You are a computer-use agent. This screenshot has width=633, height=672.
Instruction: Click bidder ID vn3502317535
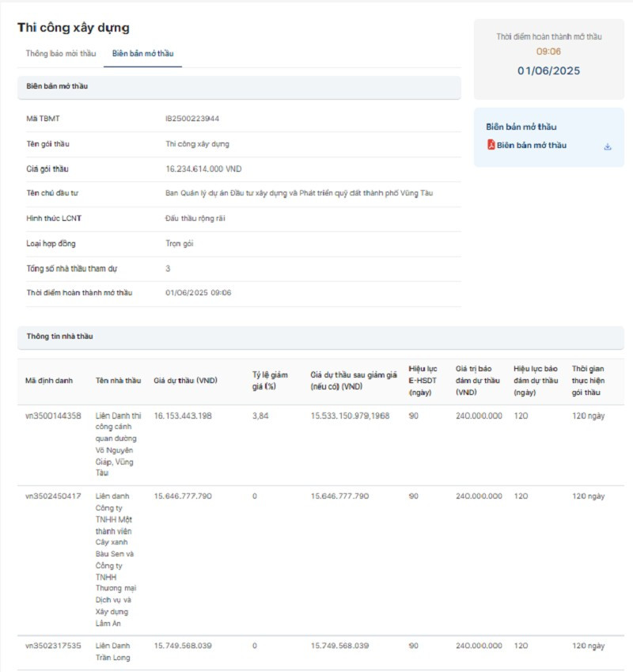[x=53, y=646]
